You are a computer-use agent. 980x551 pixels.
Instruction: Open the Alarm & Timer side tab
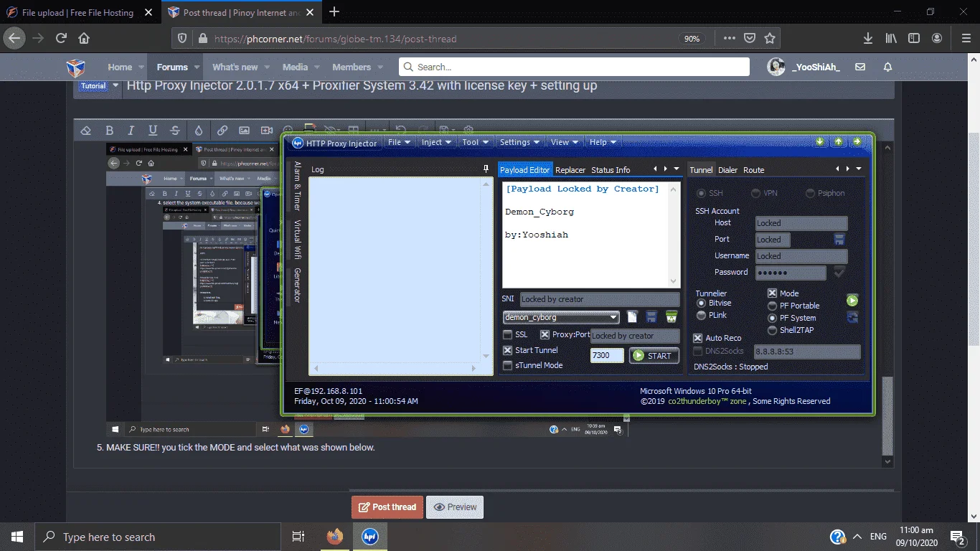(298, 186)
